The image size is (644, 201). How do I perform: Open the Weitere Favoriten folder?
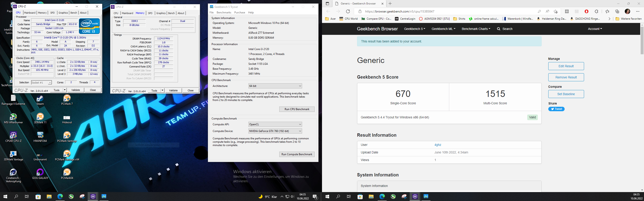629,19
